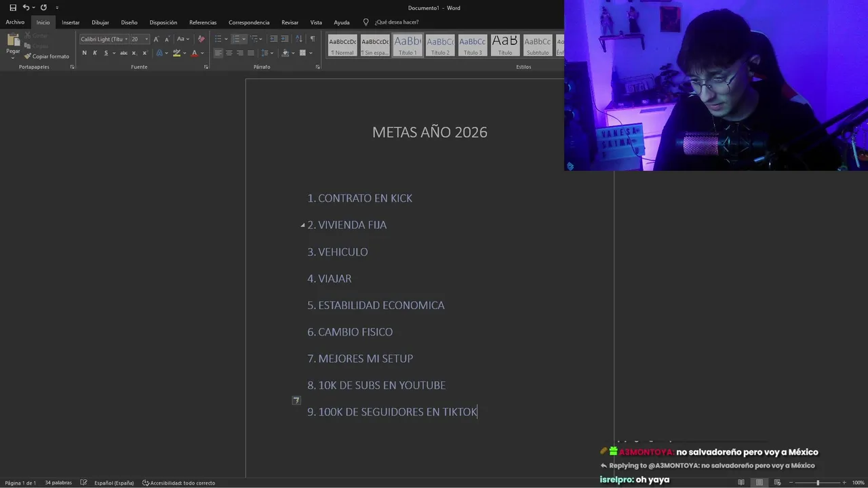Image resolution: width=868 pixels, height=488 pixels.
Task: Align text left
Action: tap(218, 53)
